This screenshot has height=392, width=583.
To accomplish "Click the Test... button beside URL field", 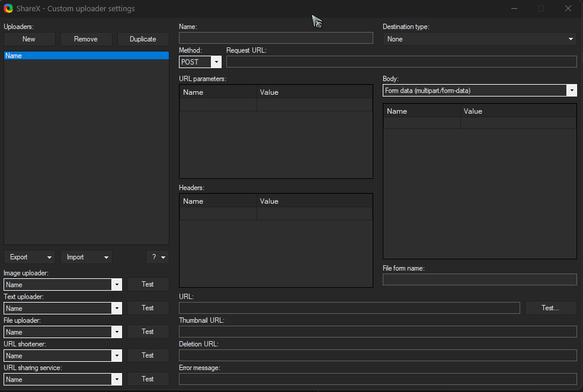I will tap(550, 308).
